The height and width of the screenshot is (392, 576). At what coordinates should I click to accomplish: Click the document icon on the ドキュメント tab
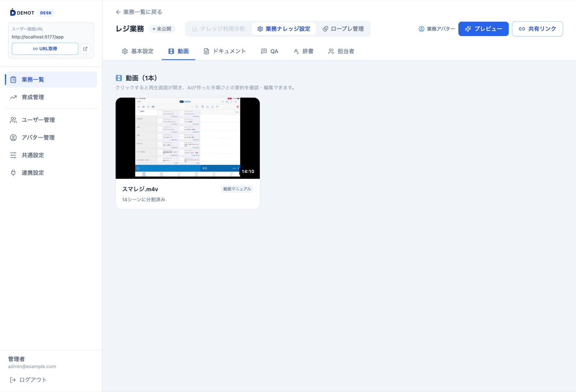click(206, 51)
